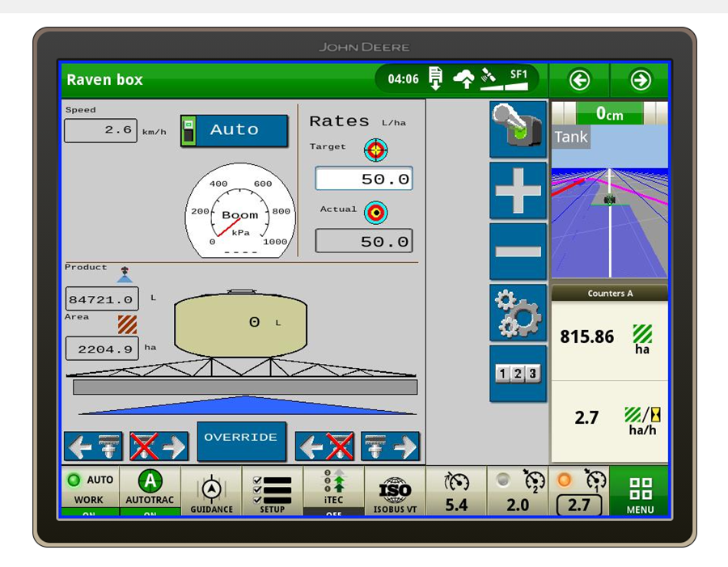728x567 pixels.
Task: Click the 815.86 ha counter value
Action: [x=587, y=336]
